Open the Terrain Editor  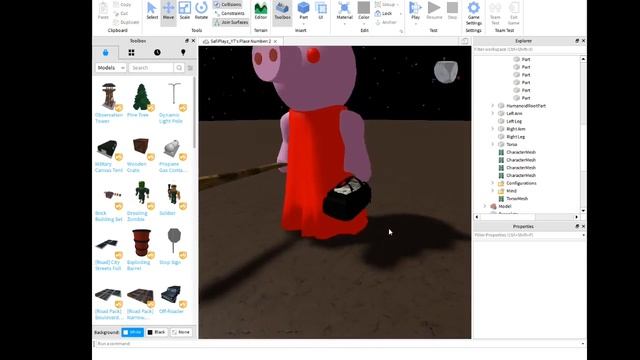(260, 11)
